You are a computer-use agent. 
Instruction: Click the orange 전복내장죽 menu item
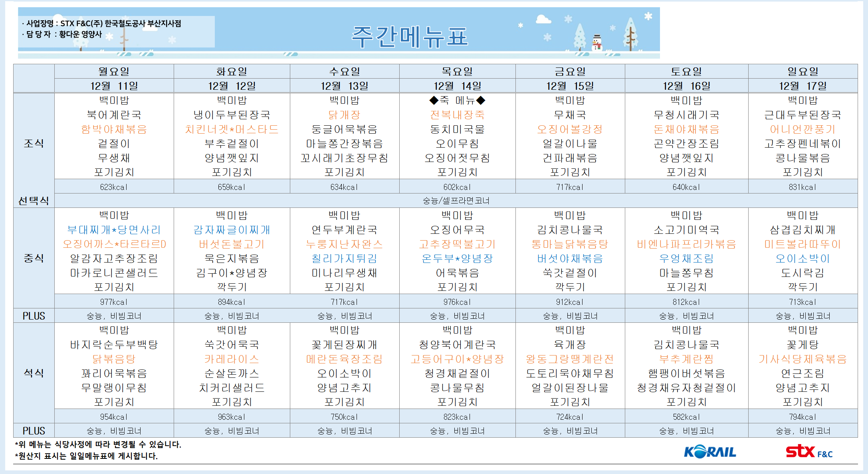pos(457,115)
